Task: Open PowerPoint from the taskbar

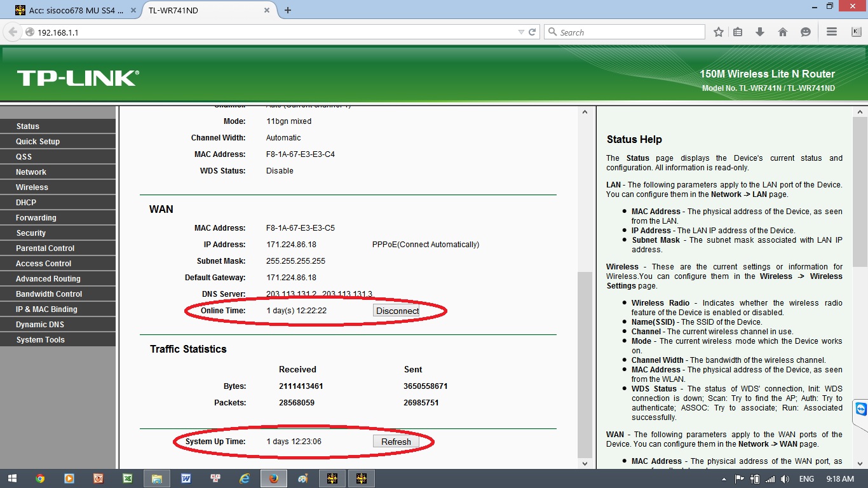Action: tap(98, 478)
